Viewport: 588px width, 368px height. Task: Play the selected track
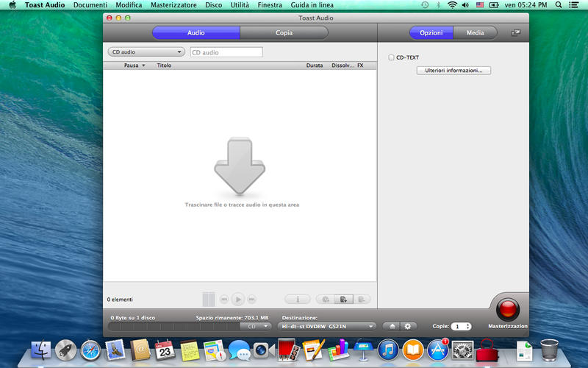(237, 300)
